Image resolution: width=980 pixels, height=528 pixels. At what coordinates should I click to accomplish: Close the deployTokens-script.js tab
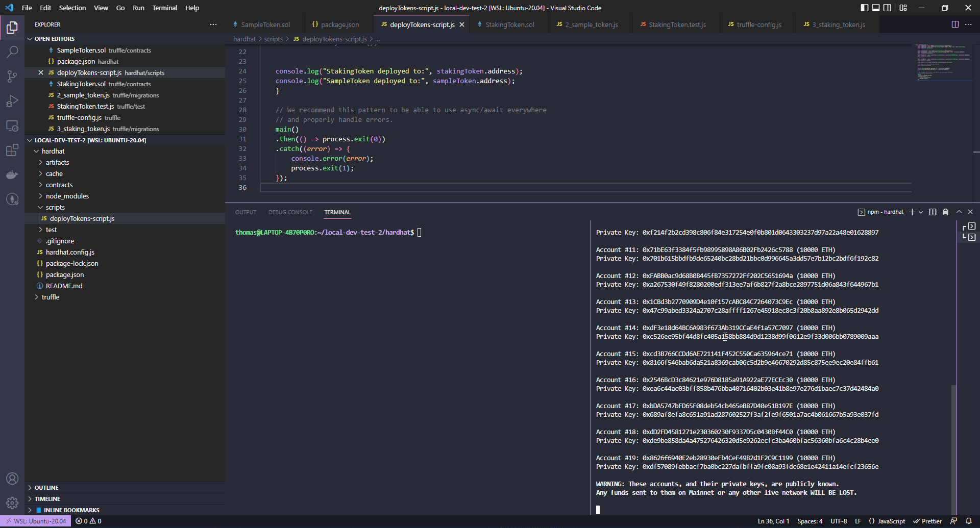(462, 24)
